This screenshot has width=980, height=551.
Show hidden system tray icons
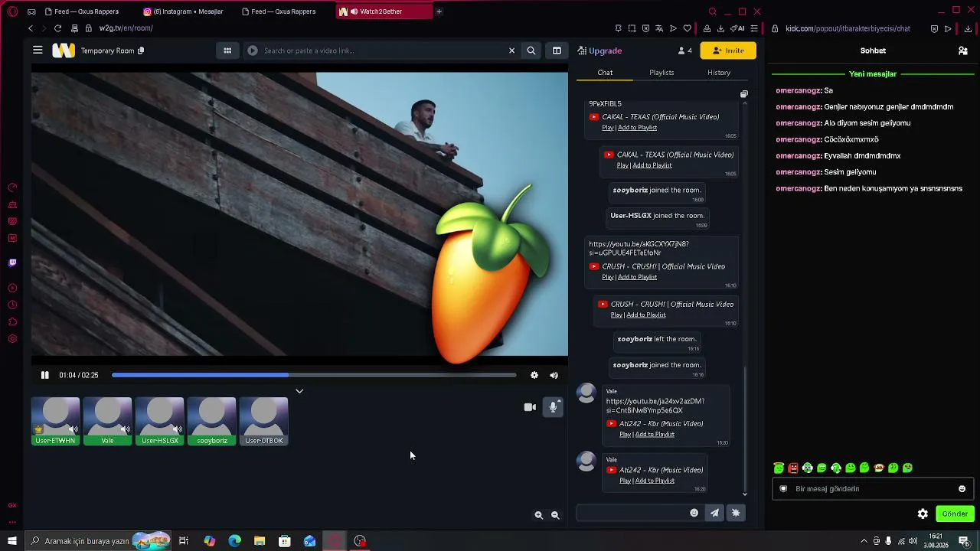click(864, 541)
